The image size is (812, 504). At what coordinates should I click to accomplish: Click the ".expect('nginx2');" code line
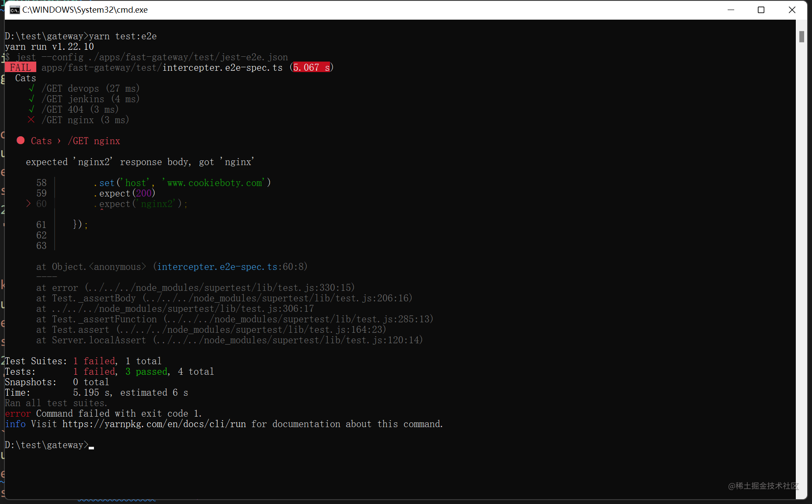[x=140, y=204]
